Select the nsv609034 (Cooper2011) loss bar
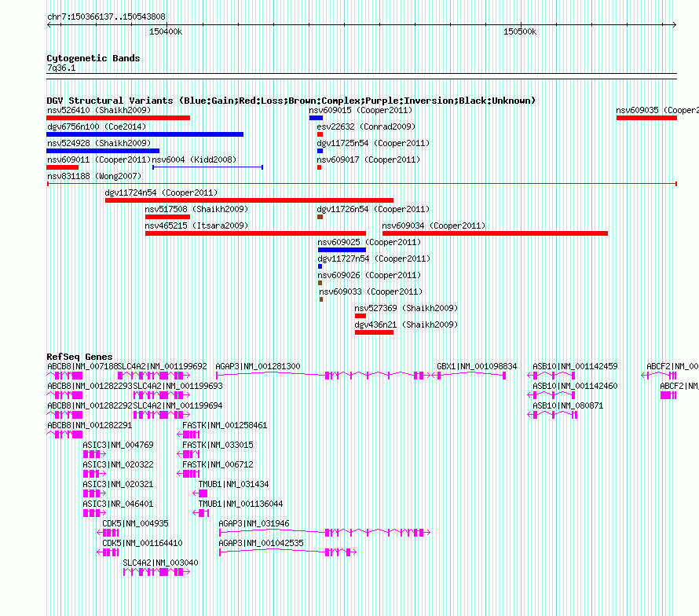 [495, 233]
